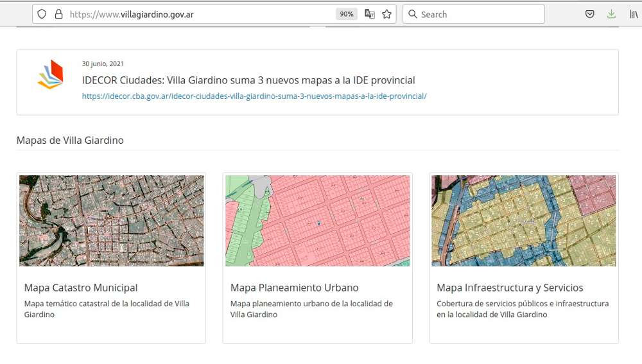Viewport: 642px width, 364px height.
Task: Click the translate page icon
Action: click(370, 14)
